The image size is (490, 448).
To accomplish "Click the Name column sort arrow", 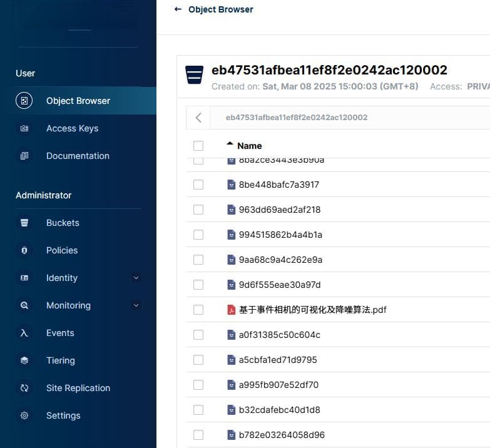I will tap(230, 144).
